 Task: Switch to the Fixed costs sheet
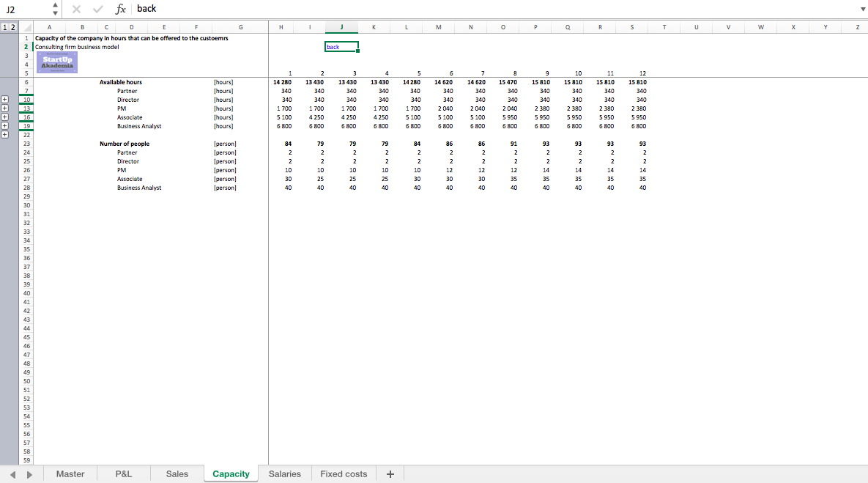click(x=343, y=473)
